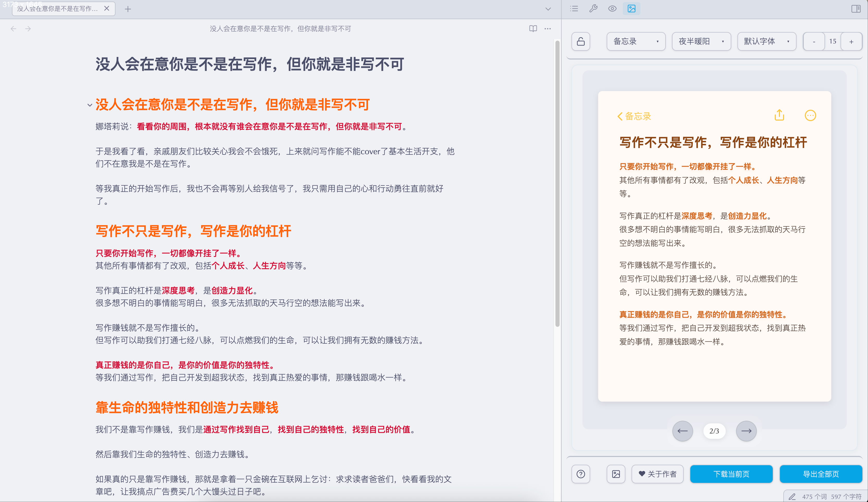The height and width of the screenshot is (502, 868).
Task: Open the circled ellipsis menu in preview
Action: [x=810, y=115]
